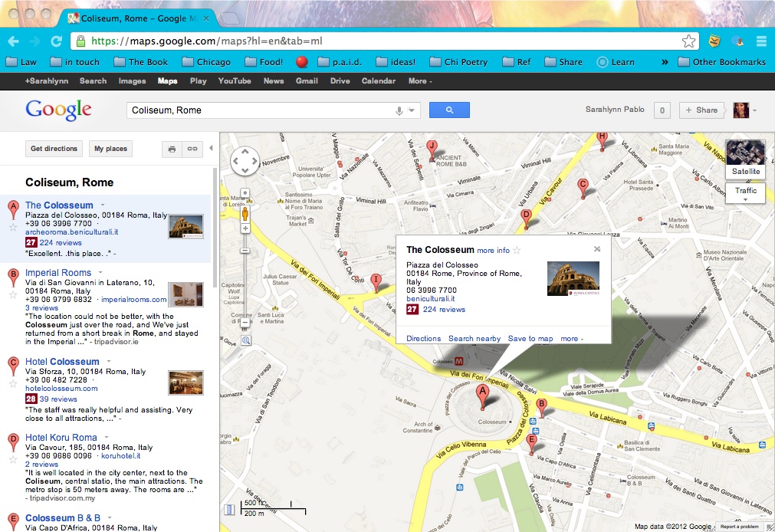775x532 pixels.
Task: Click the Save to map link
Action: (x=530, y=339)
